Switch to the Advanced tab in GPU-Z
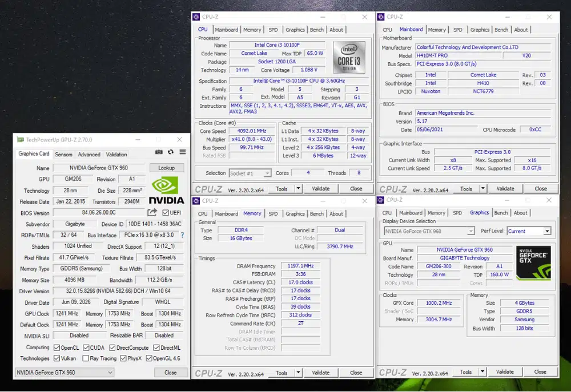 89,154
